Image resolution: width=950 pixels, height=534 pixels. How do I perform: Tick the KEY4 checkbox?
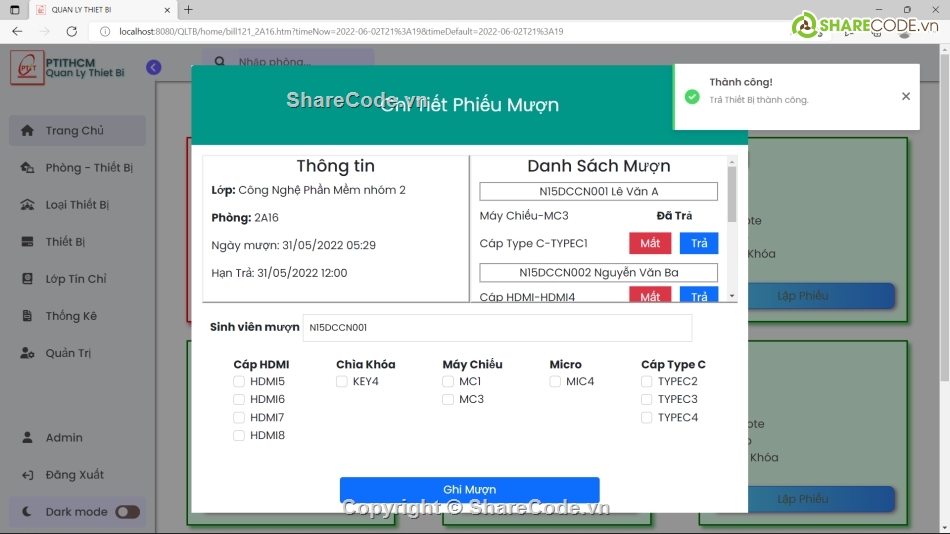tap(342, 382)
